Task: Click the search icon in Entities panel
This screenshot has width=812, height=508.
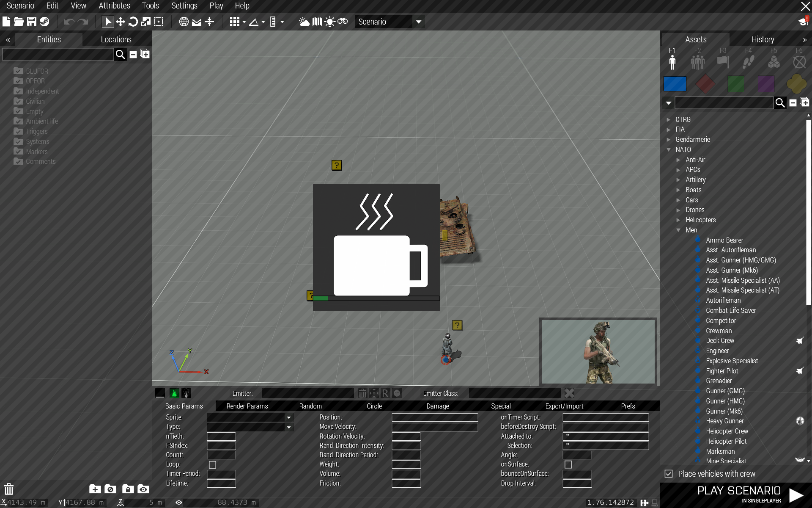Action: pos(121,54)
